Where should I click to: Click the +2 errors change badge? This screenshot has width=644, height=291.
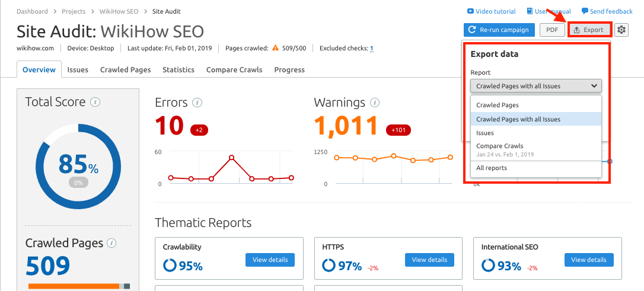(199, 130)
